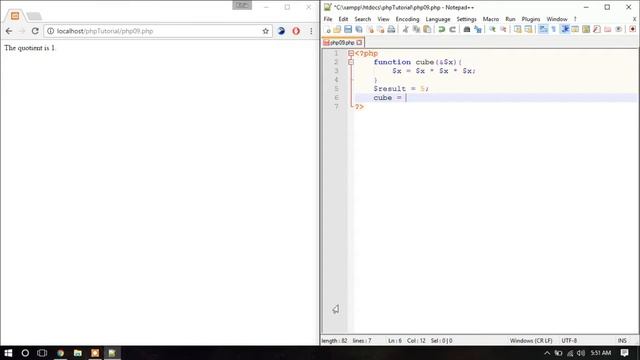640x360 pixels.
Task: Open the browser three-dot menu
Action: (311, 31)
